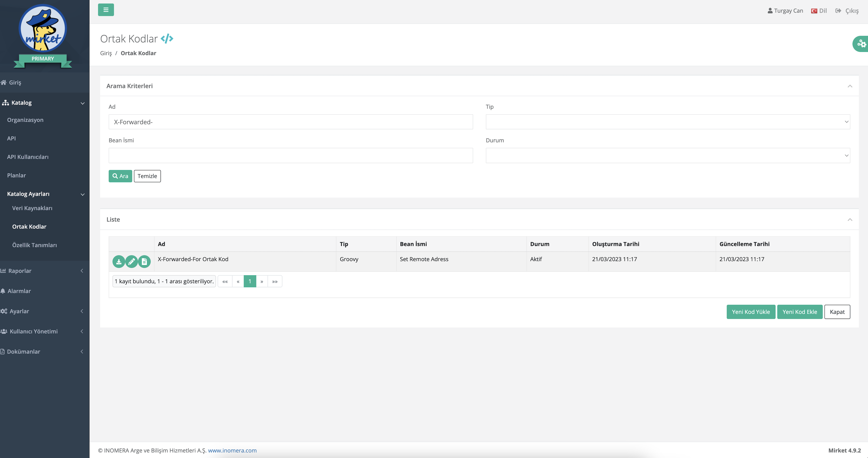Image resolution: width=868 pixels, height=458 pixels.
Task: Go to Giriş in the sidebar
Action: click(15, 82)
